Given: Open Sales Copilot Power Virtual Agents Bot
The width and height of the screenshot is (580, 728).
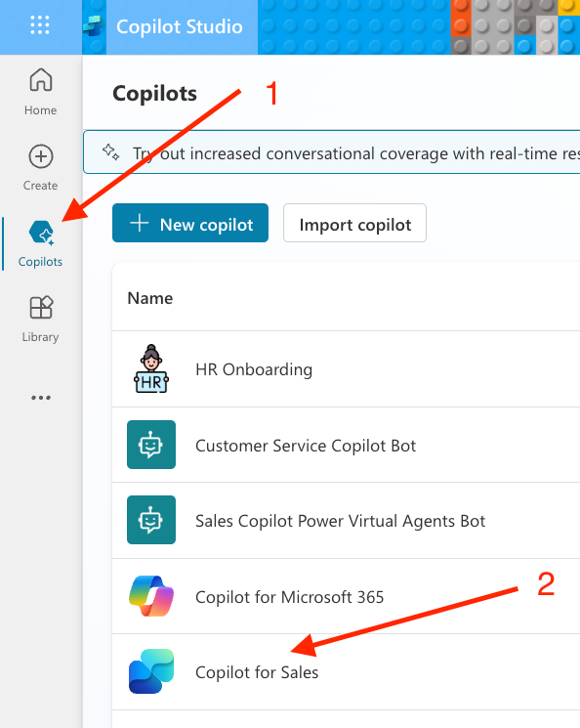Looking at the screenshot, I should tap(340, 521).
